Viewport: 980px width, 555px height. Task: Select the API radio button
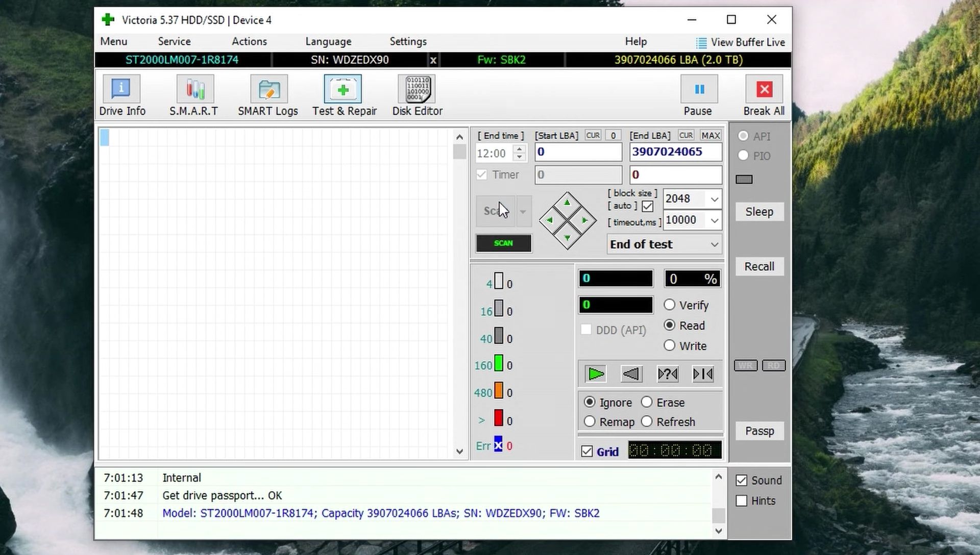point(743,136)
